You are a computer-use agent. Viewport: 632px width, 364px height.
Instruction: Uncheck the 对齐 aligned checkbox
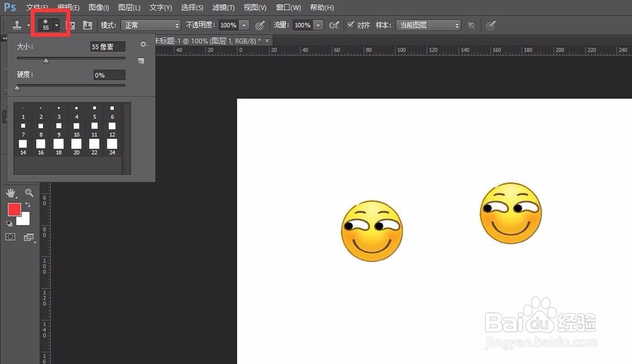point(351,25)
